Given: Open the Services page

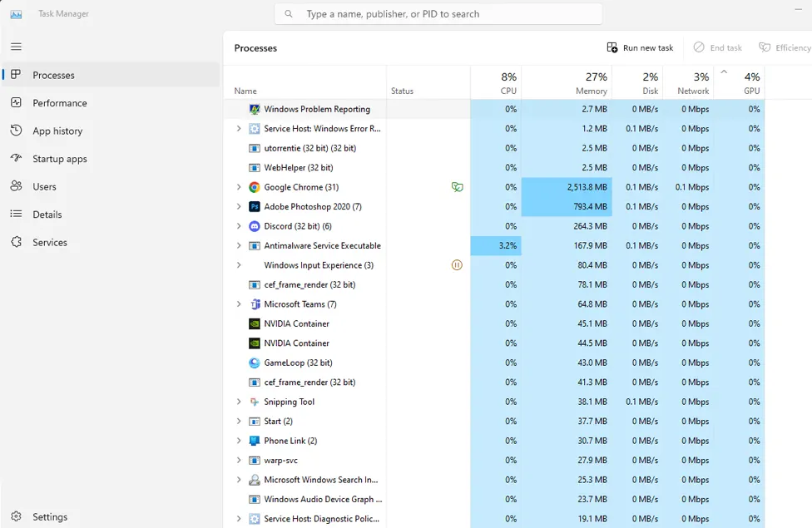Looking at the screenshot, I should pyautogui.click(x=111, y=242).
